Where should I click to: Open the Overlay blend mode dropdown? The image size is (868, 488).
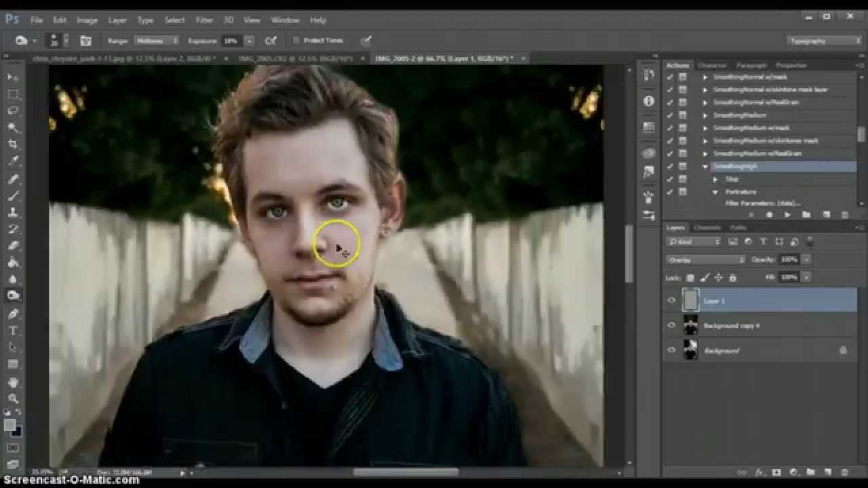click(705, 260)
